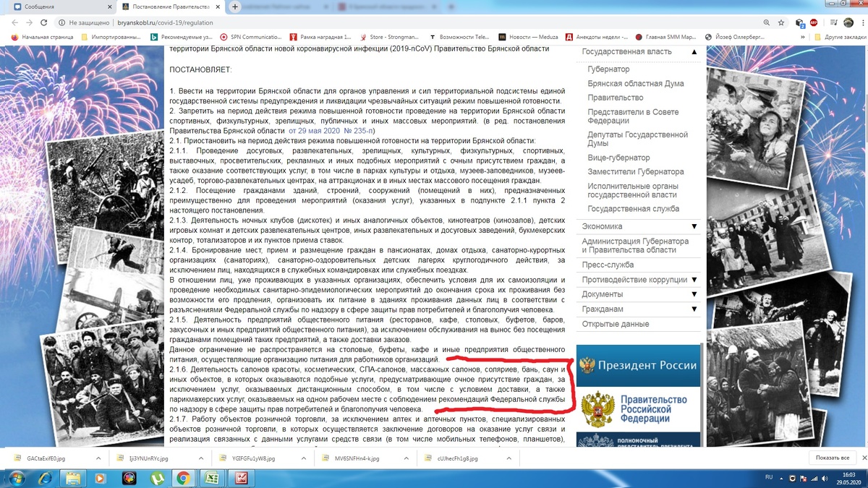Open a new browser tab
This screenshot has height=488, width=868.
[x=235, y=7]
